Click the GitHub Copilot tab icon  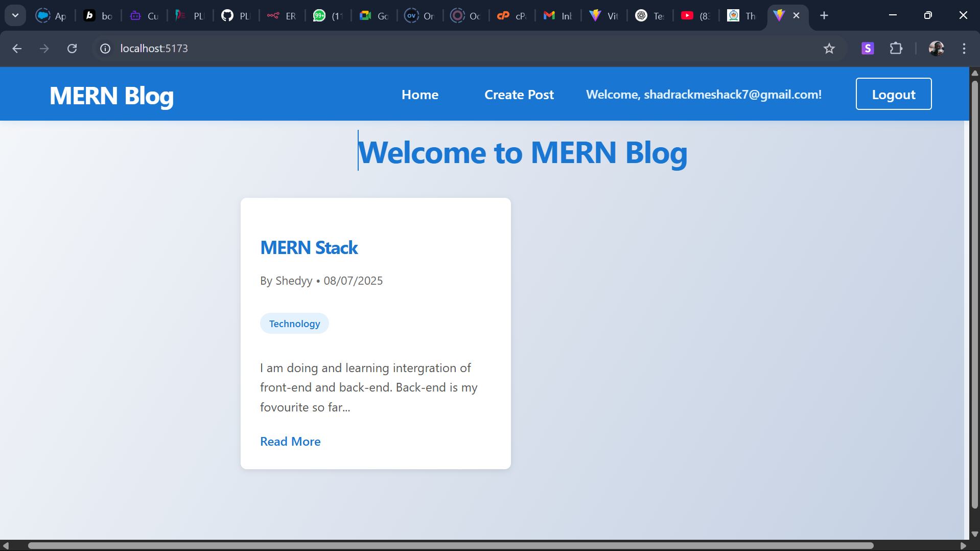point(135,15)
